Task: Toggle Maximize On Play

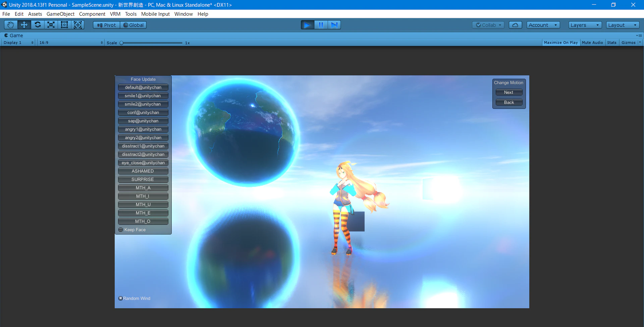Action: [561, 43]
